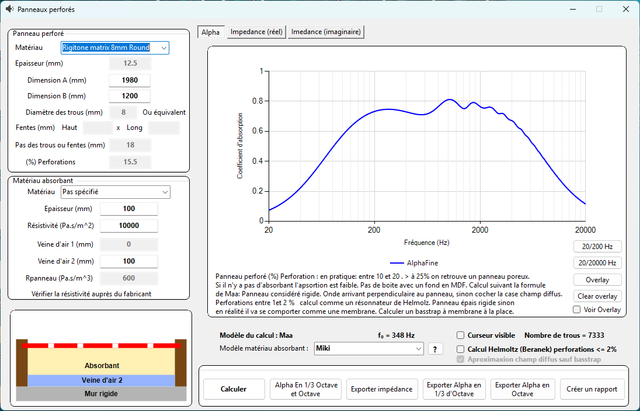Viewport: 640px width, 411px height.
Task: Click the 'Fréquence (Hz)' axis title
Action: [427, 242]
